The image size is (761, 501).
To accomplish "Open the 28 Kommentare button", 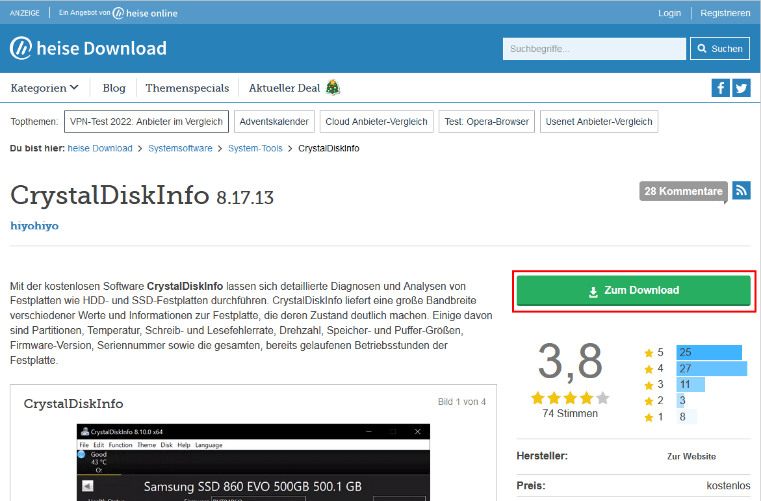I will (x=683, y=191).
